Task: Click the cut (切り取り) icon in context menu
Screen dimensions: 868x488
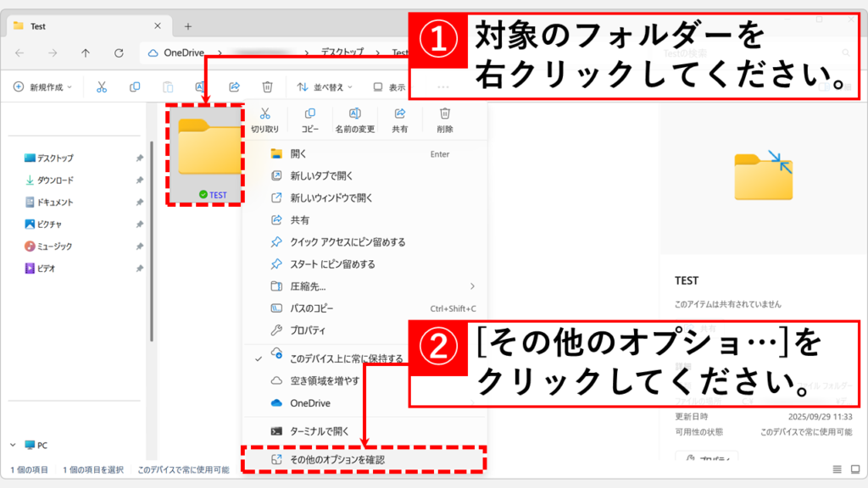Action: point(264,114)
